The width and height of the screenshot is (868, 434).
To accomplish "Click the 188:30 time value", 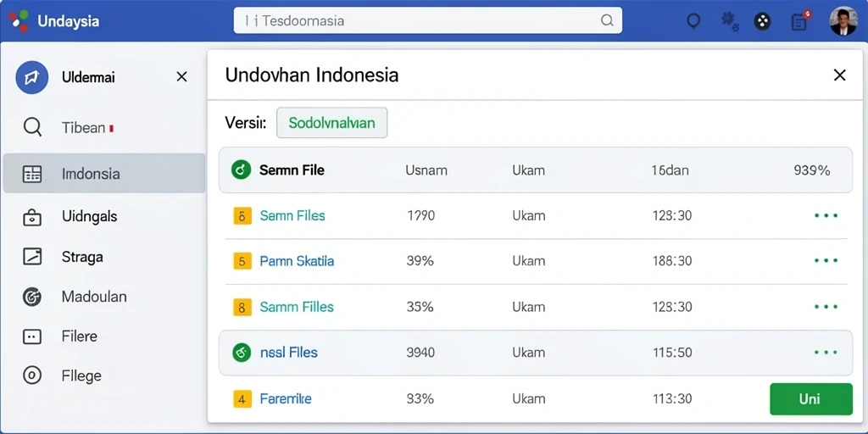I will click(672, 261).
